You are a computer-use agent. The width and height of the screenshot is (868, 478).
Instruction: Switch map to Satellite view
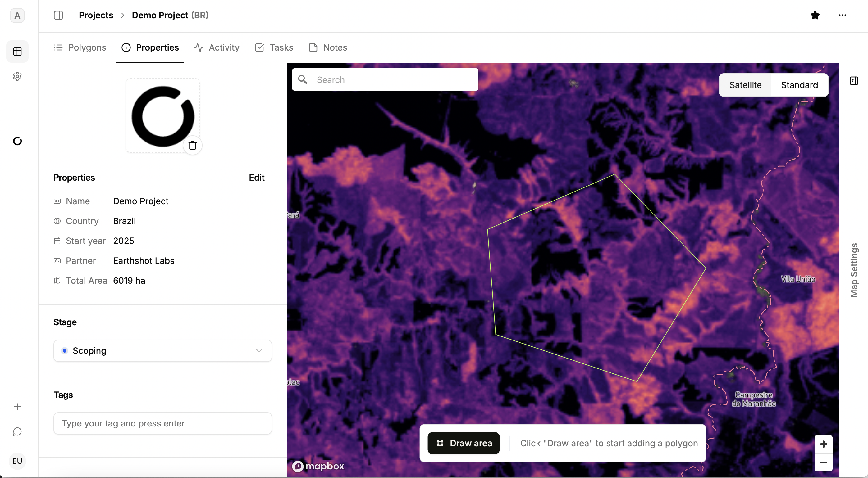745,85
